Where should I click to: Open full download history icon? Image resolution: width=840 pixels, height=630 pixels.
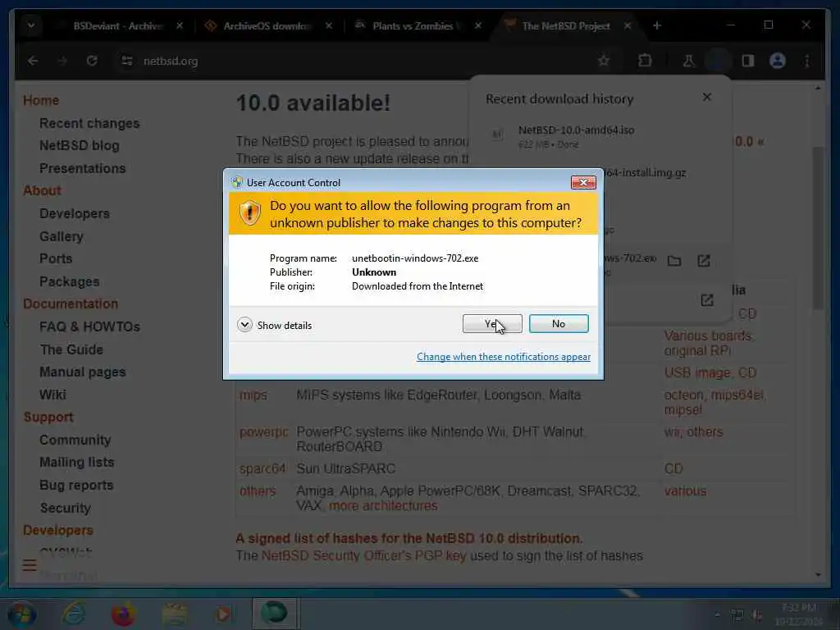(707, 300)
